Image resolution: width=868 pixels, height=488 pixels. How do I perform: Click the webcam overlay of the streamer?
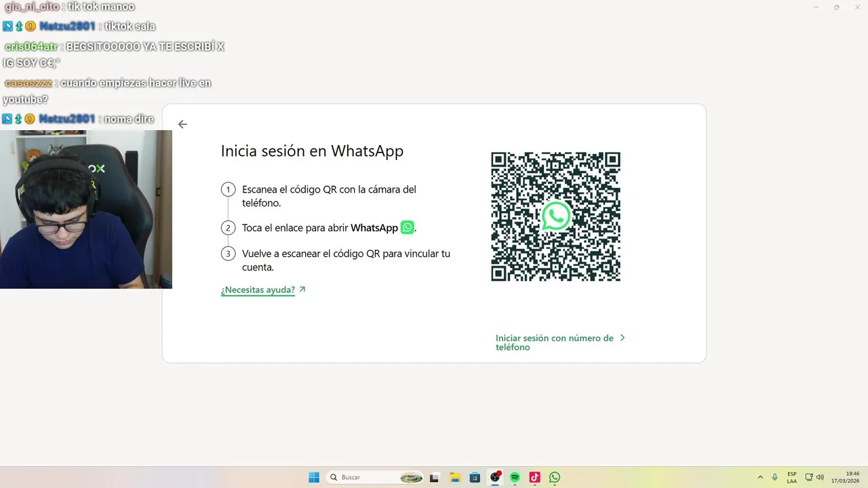[86, 209]
